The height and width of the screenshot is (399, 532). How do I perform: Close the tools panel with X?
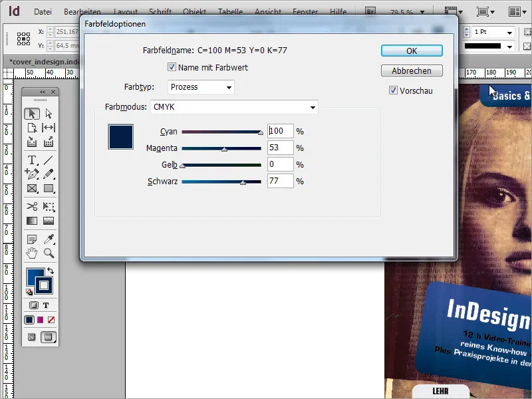[53, 92]
